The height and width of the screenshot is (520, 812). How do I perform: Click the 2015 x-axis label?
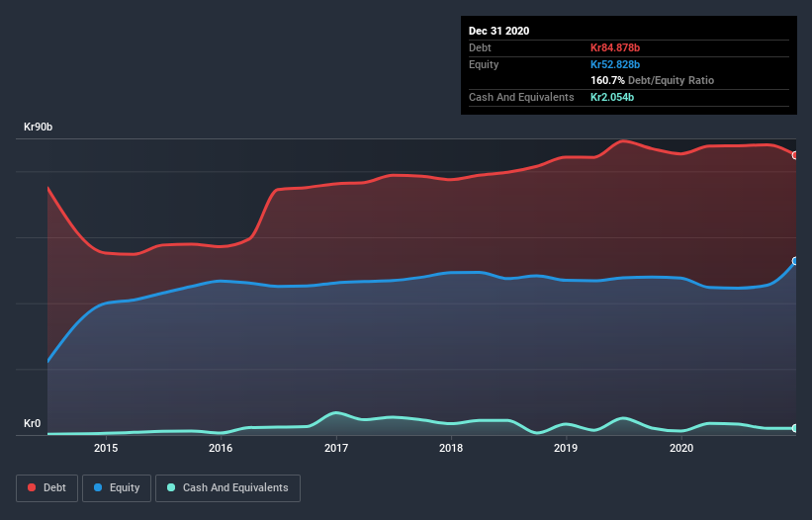106,448
